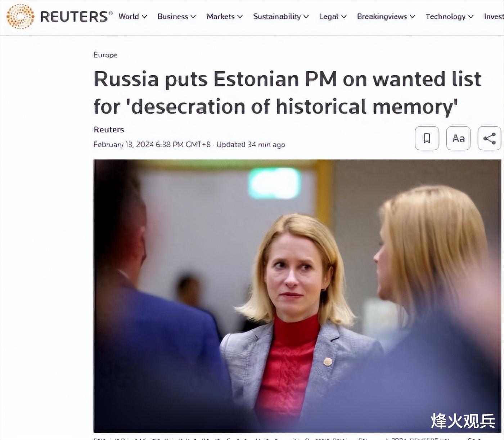Click the watermark text on the photo

[463, 421]
